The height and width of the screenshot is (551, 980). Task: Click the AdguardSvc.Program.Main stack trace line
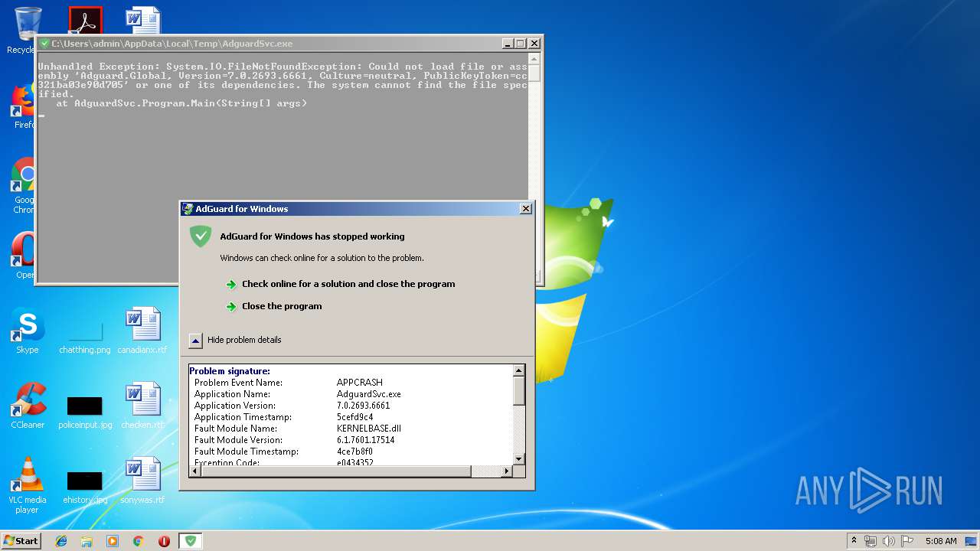(x=181, y=103)
